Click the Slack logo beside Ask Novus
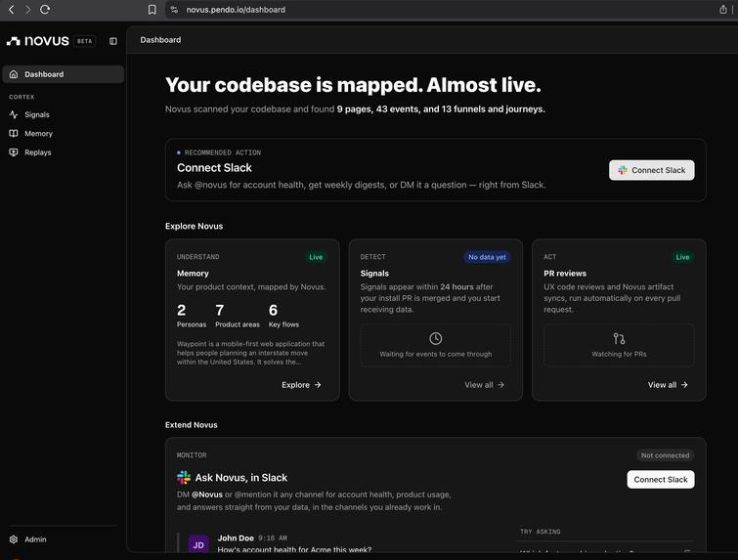Screen dimensions: 738x560 184,478
